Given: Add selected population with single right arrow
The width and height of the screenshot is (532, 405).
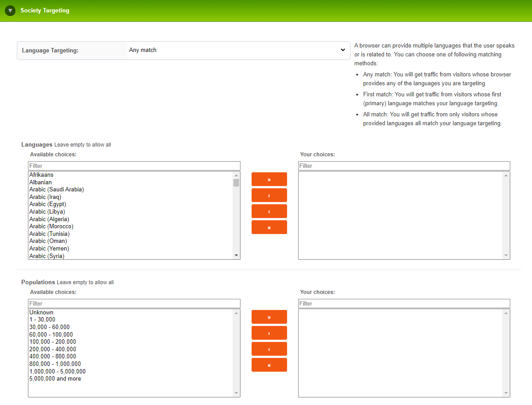Looking at the screenshot, I should [269, 333].
